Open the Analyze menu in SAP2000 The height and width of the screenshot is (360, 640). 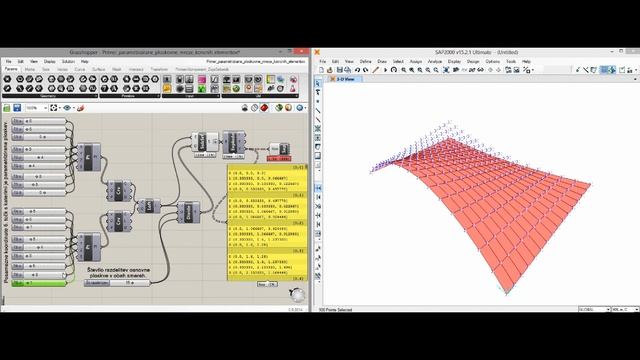pos(435,61)
